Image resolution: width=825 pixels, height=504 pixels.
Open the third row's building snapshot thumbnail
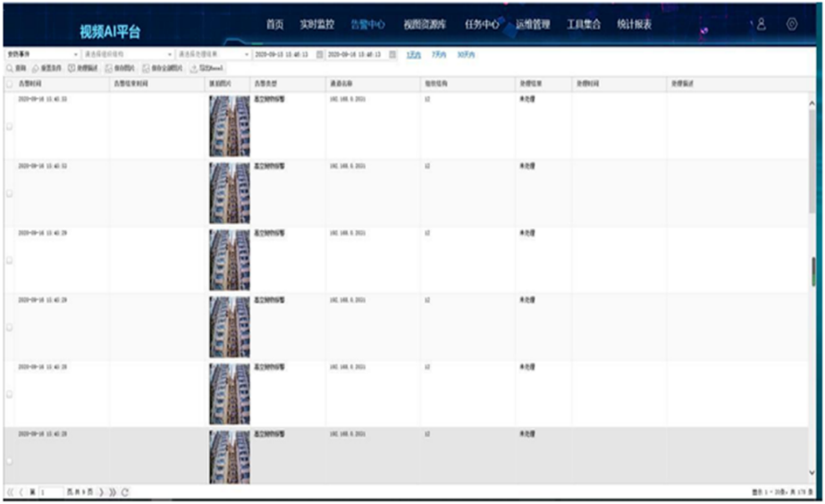point(230,260)
